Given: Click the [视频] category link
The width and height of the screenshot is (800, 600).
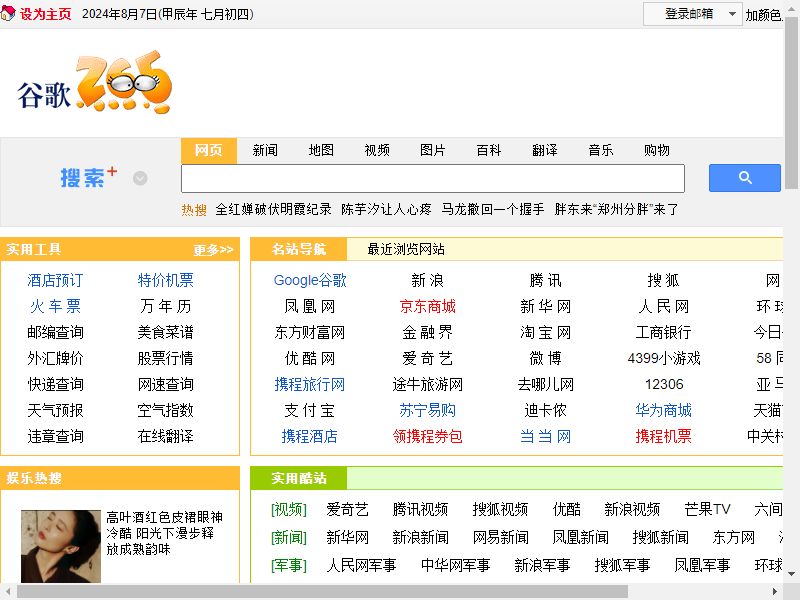Looking at the screenshot, I should (x=289, y=509).
